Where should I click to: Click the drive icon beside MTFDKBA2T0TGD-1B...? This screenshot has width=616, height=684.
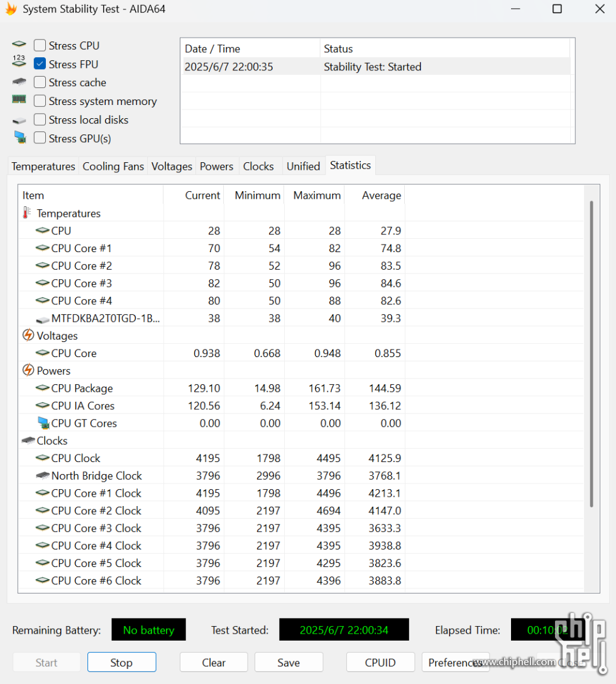click(42, 320)
